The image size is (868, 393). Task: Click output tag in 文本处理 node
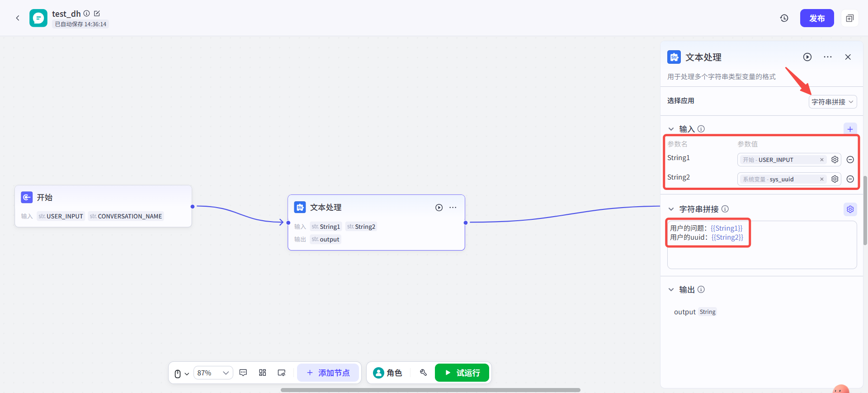[325, 239]
